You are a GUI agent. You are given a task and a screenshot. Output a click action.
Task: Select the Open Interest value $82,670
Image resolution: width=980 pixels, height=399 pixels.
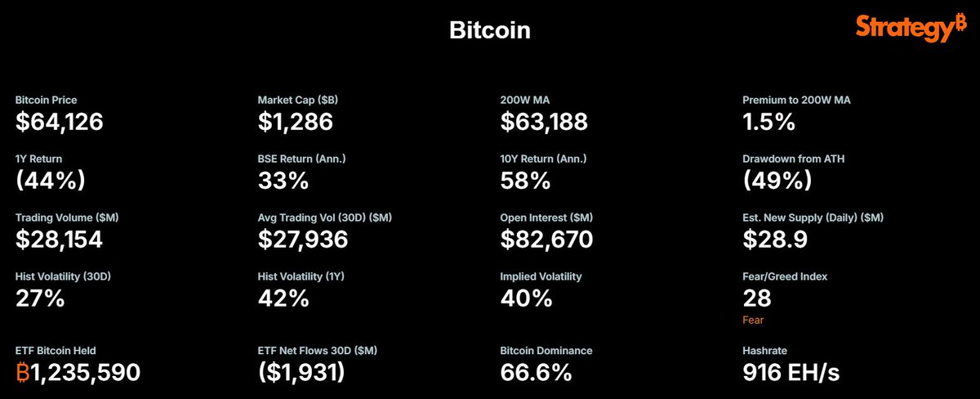click(x=546, y=240)
